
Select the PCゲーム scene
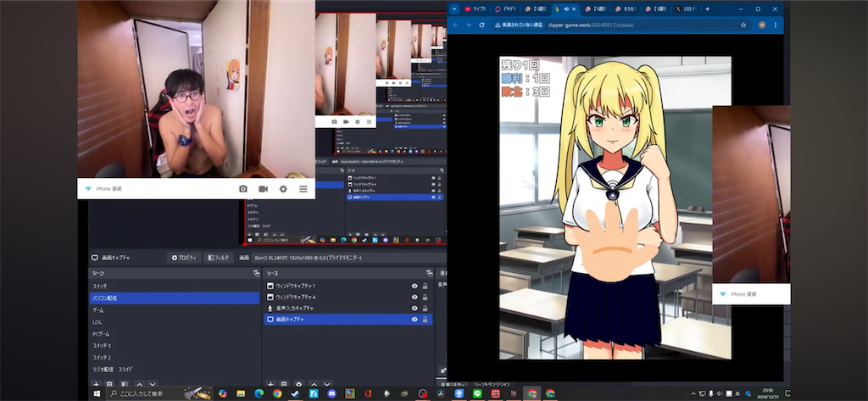175,334
